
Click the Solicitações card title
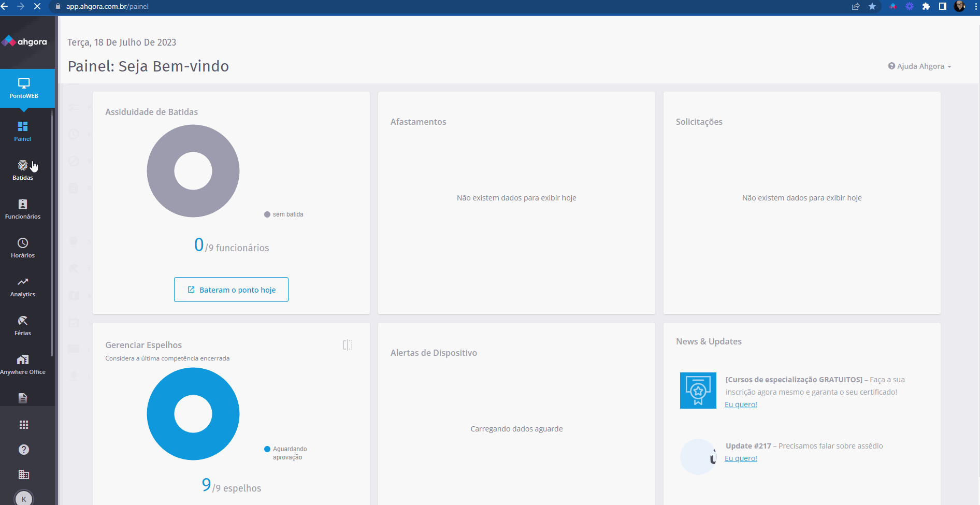[699, 122]
